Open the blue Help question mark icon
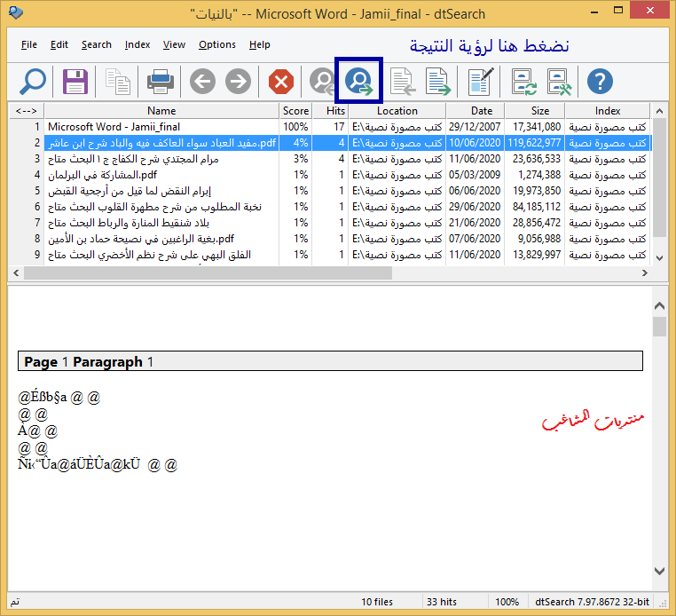This screenshot has height=616, width=676. (x=601, y=83)
